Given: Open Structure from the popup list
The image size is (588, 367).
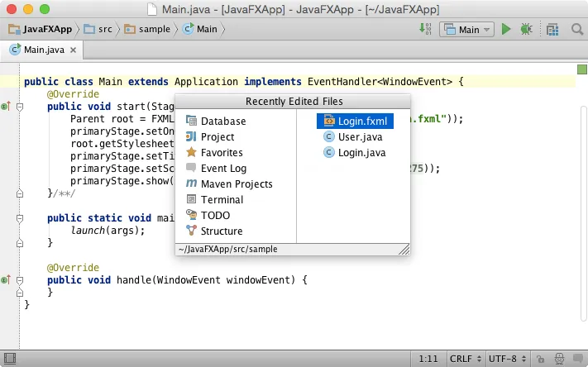Looking at the screenshot, I should (236, 231).
